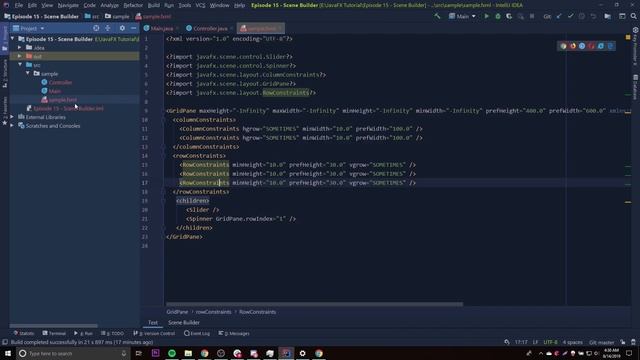Screen dimensions: 640x360
Task: Open the Main run configuration dropdown
Action: coord(462,16)
